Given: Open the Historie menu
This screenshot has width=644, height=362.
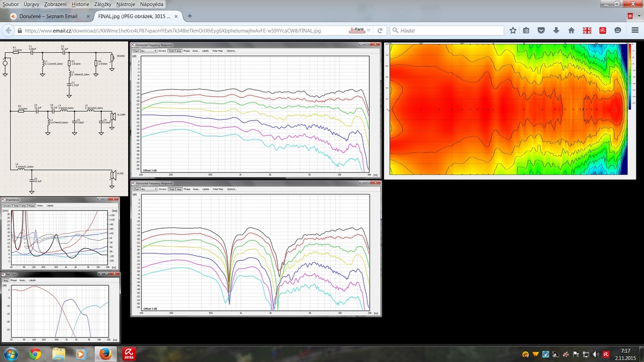Looking at the screenshot, I should pyautogui.click(x=80, y=4).
